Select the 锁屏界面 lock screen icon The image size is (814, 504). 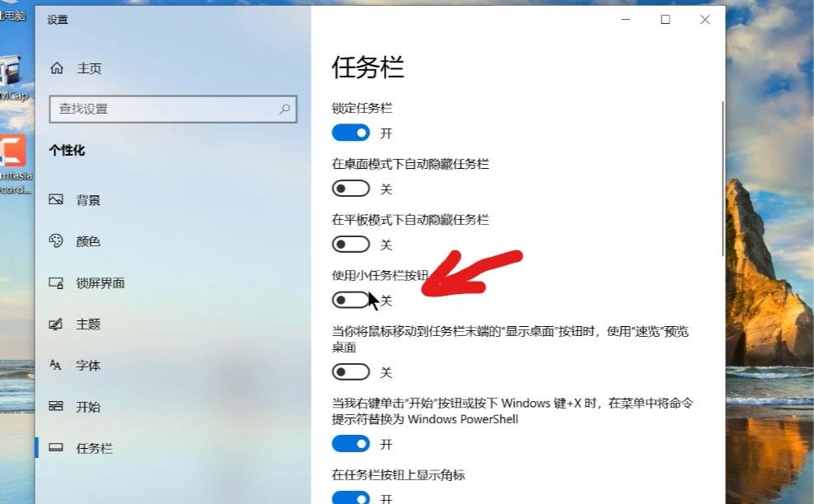click(x=56, y=283)
